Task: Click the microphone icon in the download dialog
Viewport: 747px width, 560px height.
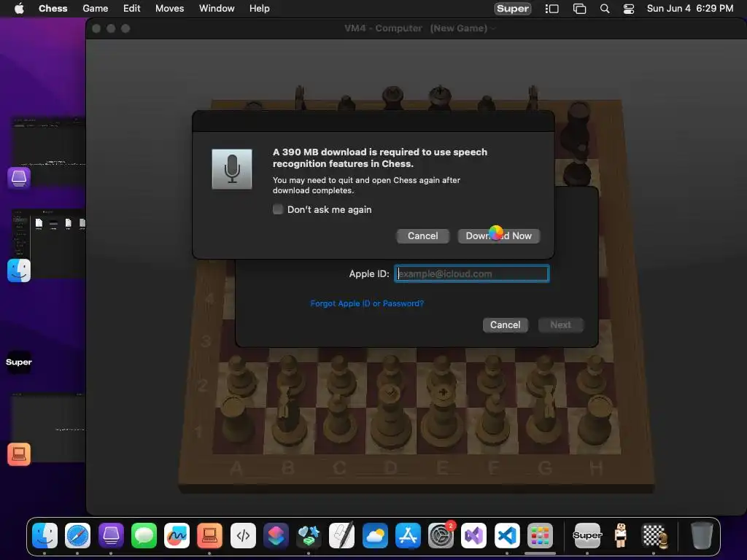Action: pyautogui.click(x=232, y=169)
